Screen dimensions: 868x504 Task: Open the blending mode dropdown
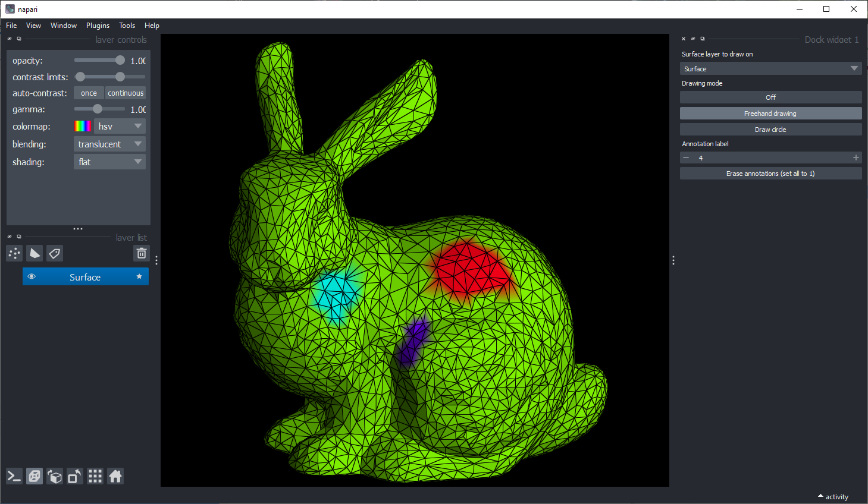[x=109, y=144]
